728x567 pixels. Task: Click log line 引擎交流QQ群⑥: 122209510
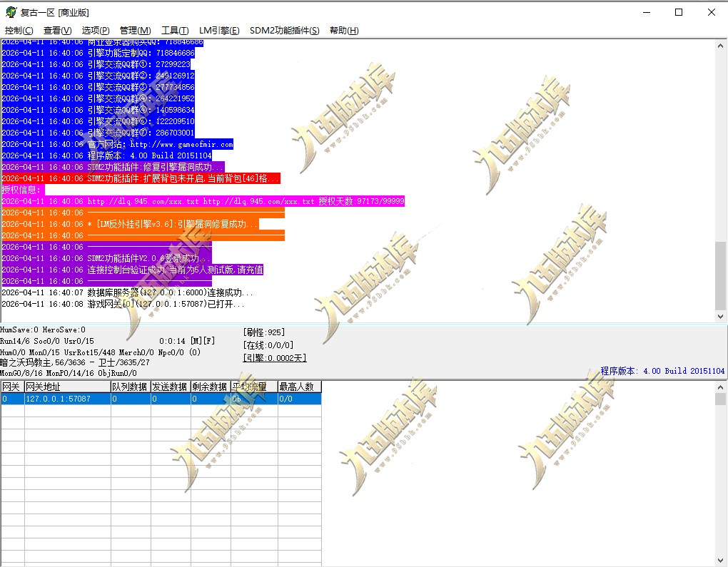[98, 121]
